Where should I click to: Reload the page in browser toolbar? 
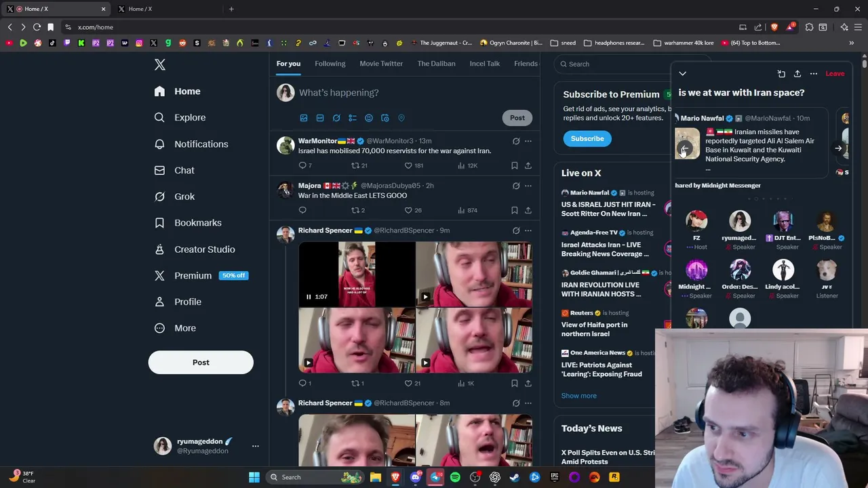pyautogui.click(x=37, y=27)
